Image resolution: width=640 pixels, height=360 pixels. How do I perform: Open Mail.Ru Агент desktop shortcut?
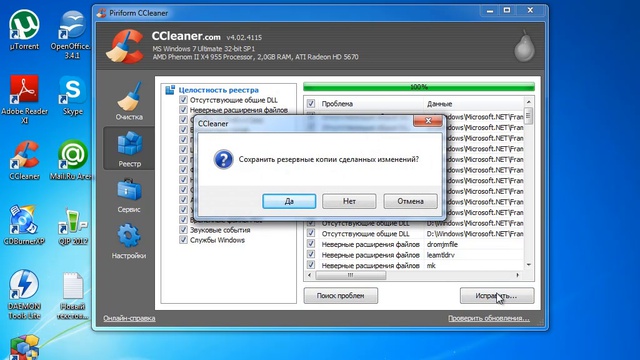72,160
